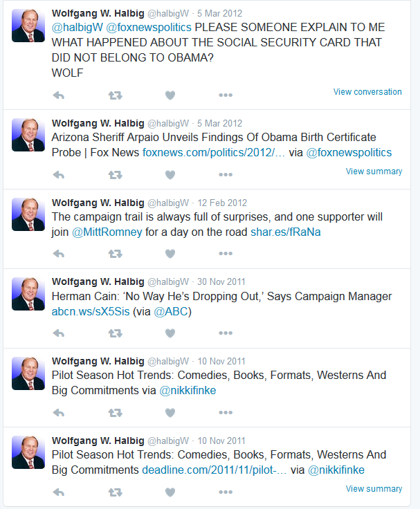
Task: Open the foxnews.com/politics/2012 link
Action: coord(214,153)
